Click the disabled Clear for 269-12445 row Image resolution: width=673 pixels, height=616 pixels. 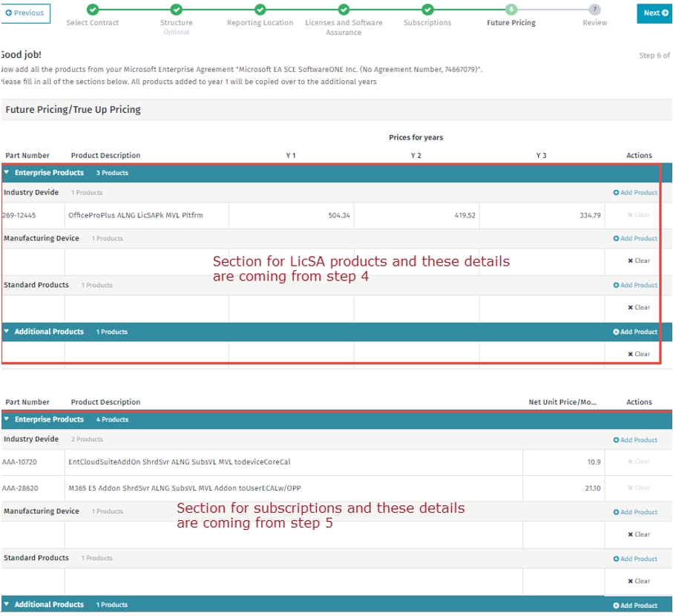(x=639, y=214)
